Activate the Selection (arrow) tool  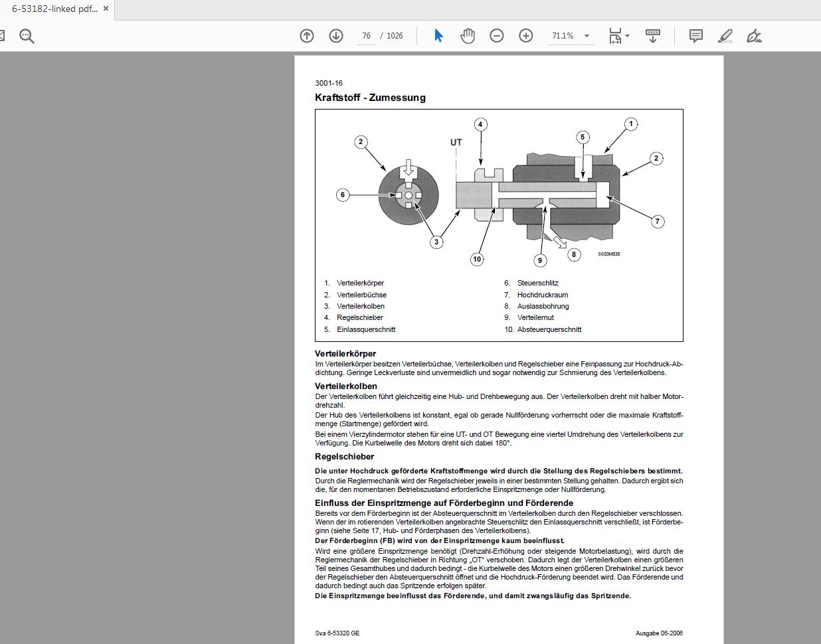[x=438, y=35]
